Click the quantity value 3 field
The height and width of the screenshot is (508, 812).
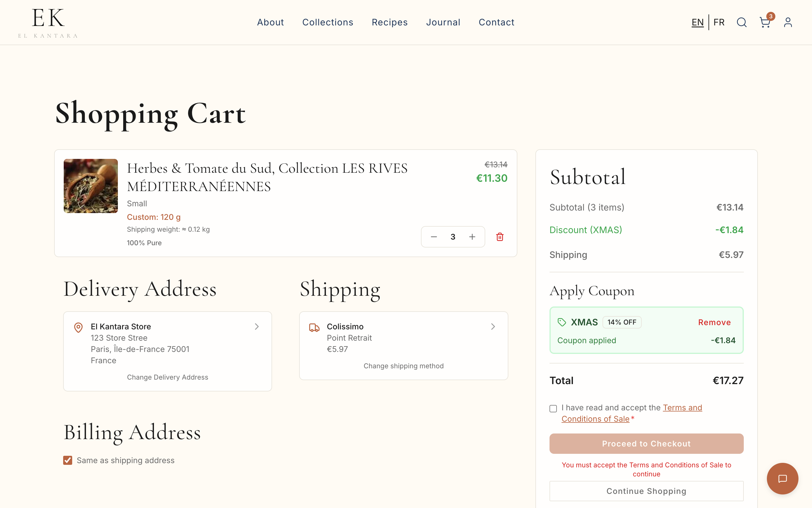pos(453,237)
